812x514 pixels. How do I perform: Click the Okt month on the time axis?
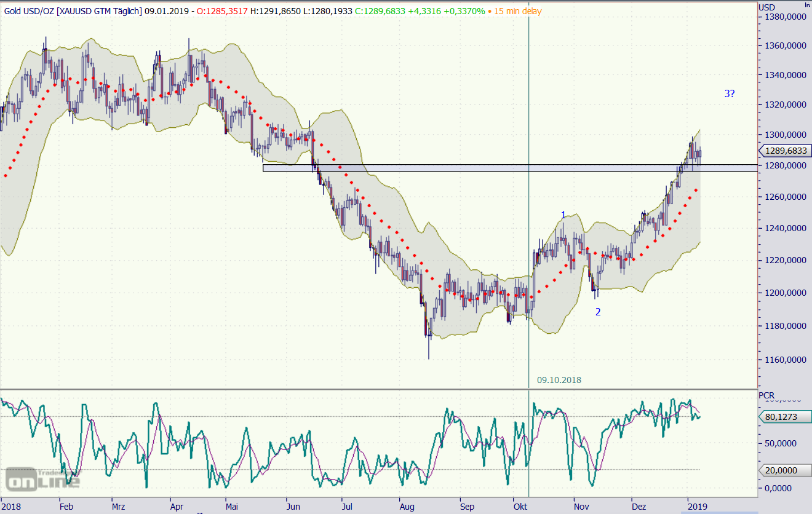pos(520,507)
